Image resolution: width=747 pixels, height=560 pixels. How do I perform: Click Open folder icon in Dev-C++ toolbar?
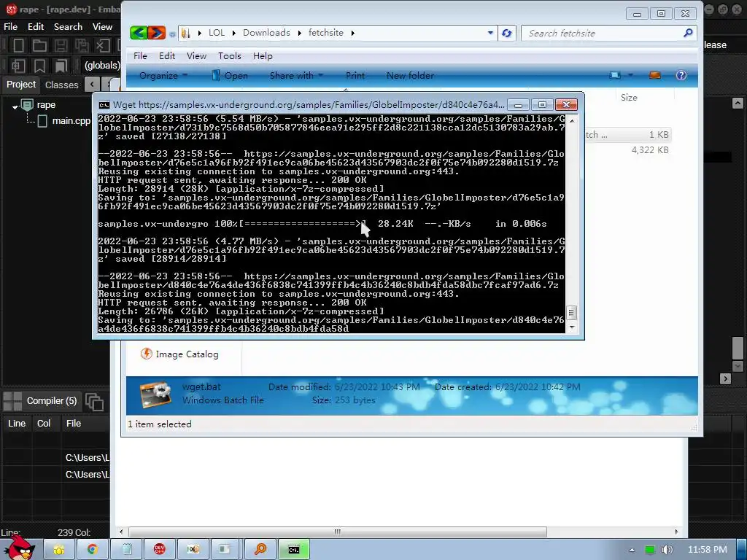(x=39, y=46)
